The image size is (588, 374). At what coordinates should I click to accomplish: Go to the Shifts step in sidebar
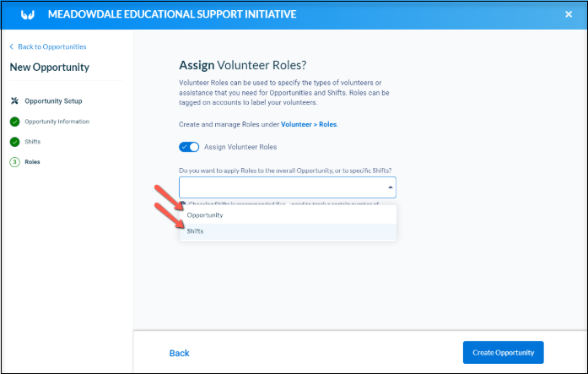pos(33,142)
